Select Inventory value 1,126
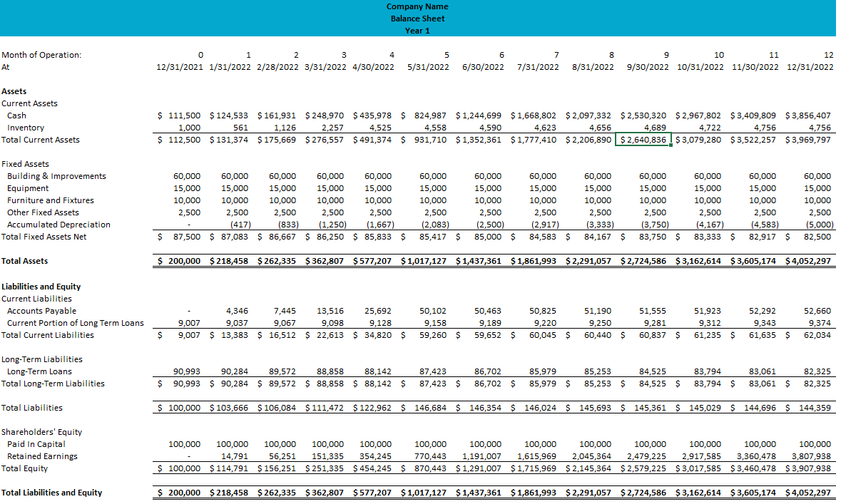Viewport: 841px width, 504px height. 285,128
